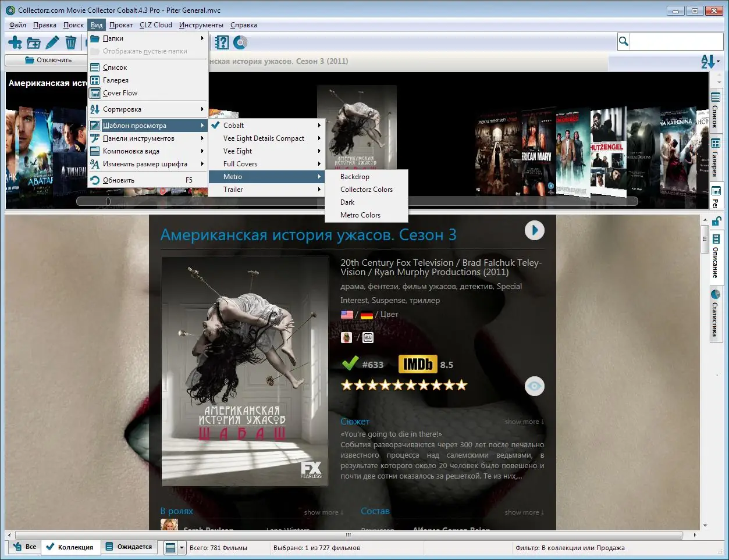Screen dimensions: 729x560
Task: Switch to the Коллекция filter tab
Action: [x=70, y=547]
